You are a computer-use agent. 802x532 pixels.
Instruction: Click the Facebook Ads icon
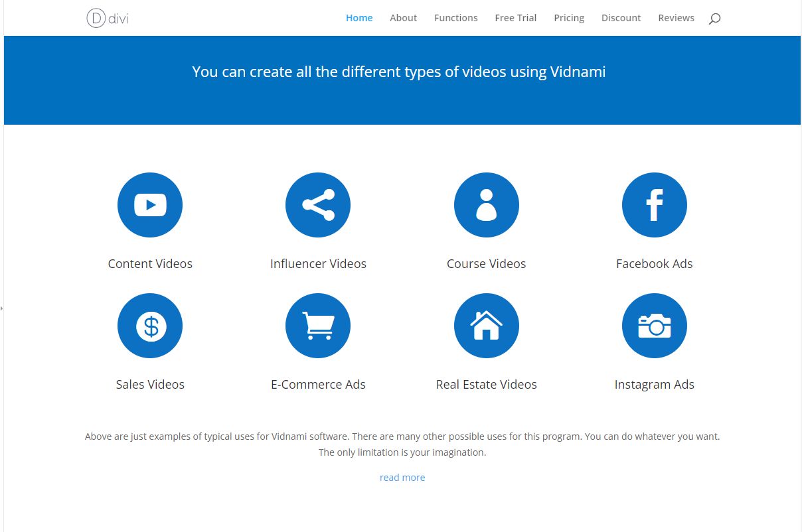pos(655,205)
